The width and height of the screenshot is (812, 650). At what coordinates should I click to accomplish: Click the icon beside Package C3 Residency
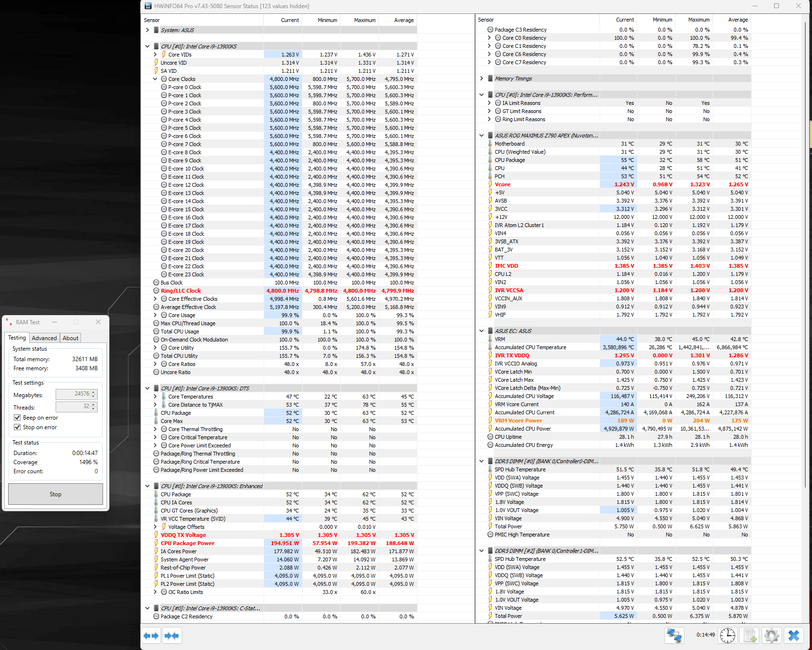click(x=490, y=30)
